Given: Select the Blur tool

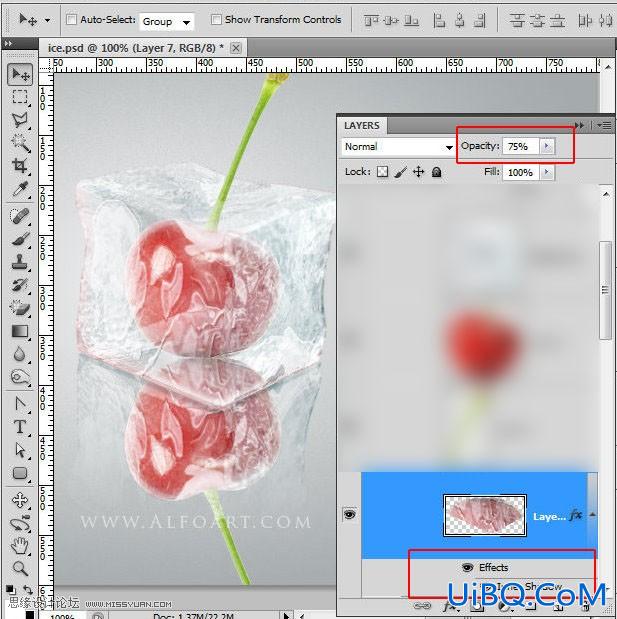Looking at the screenshot, I should (x=20, y=354).
